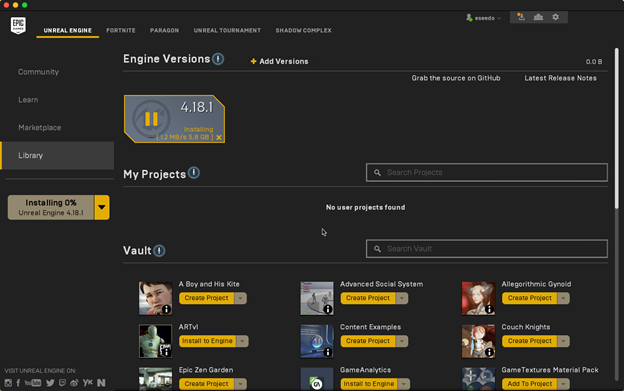Open the Unreal Engine Twitter page

[50, 383]
